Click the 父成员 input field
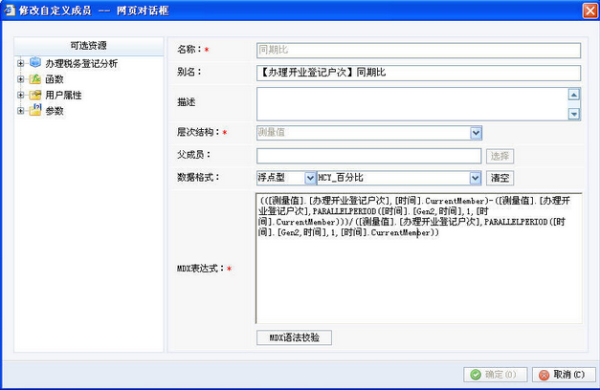600x390 pixels. 369,156
